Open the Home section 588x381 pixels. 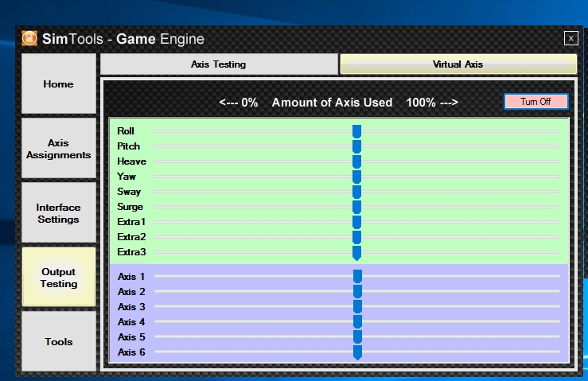[59, 84]
